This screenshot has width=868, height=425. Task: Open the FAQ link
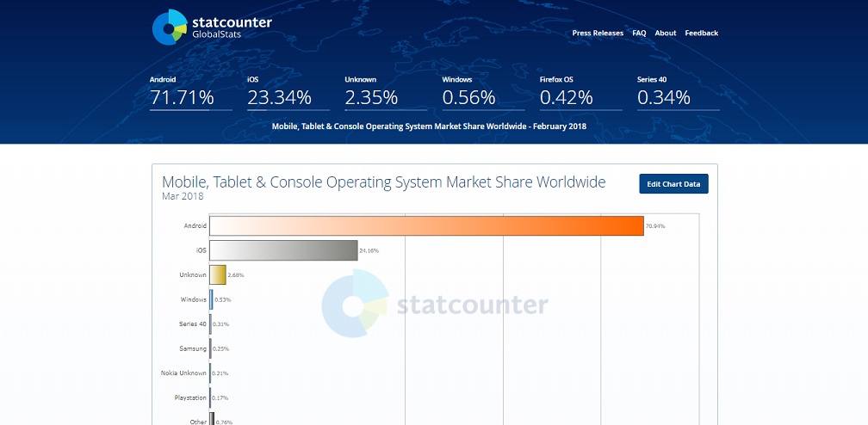click(x=639, y=34)
